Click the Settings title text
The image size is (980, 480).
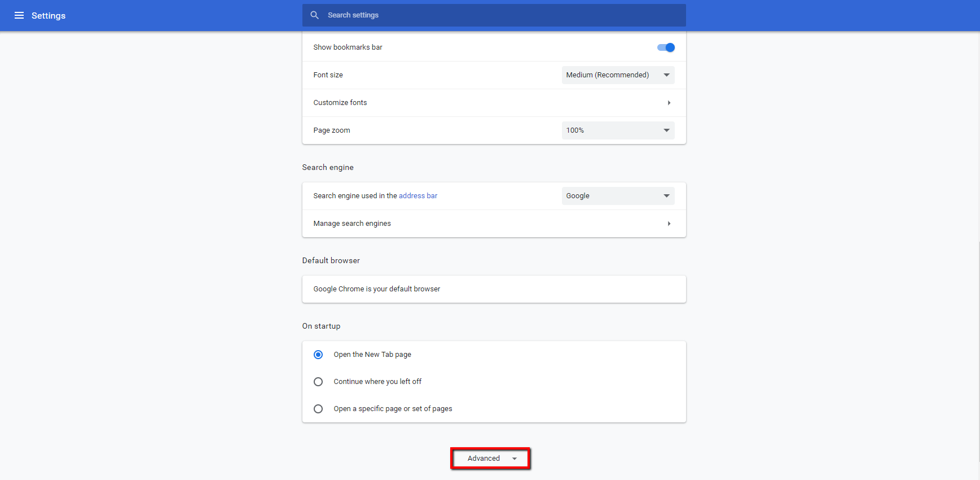[x=49, y=16]
